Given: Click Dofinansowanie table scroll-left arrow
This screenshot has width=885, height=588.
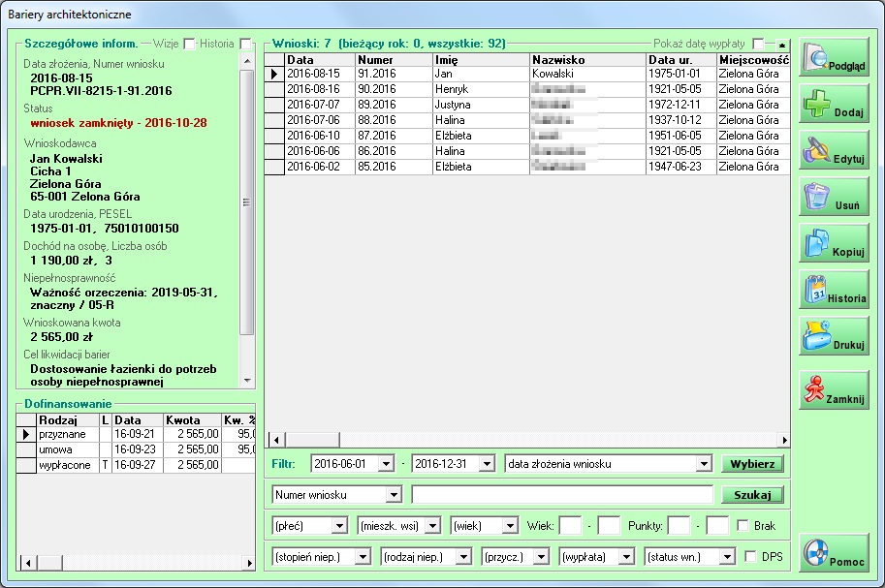Looking at the screenshot, I should coord(28,562).
